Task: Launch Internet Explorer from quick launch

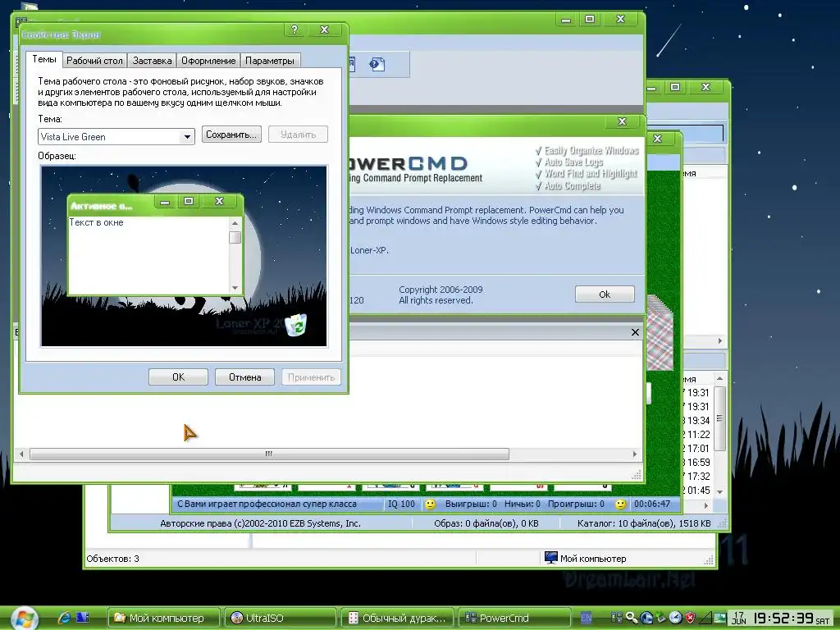Action: (x=64, y=618)
